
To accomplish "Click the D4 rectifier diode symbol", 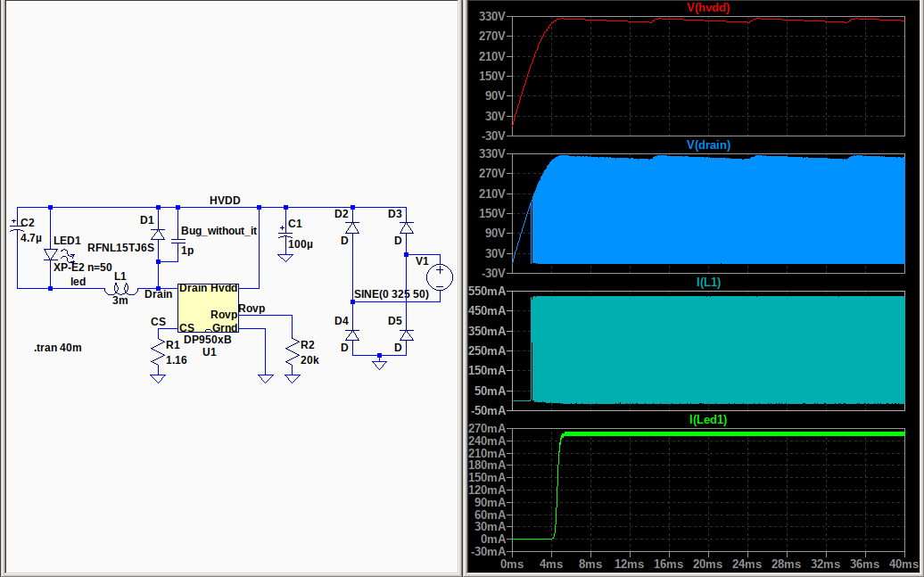I will pos(352,335).
